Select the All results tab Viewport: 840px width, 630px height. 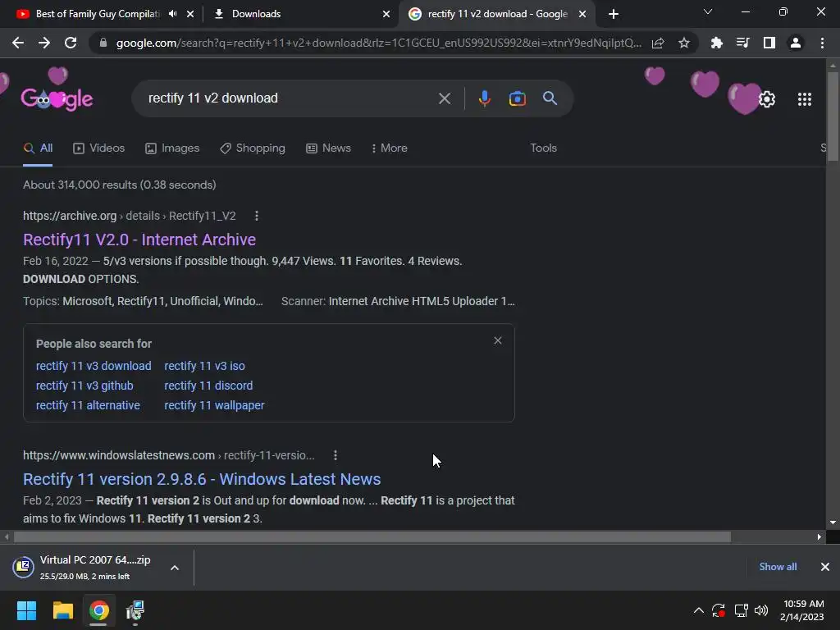38,148
